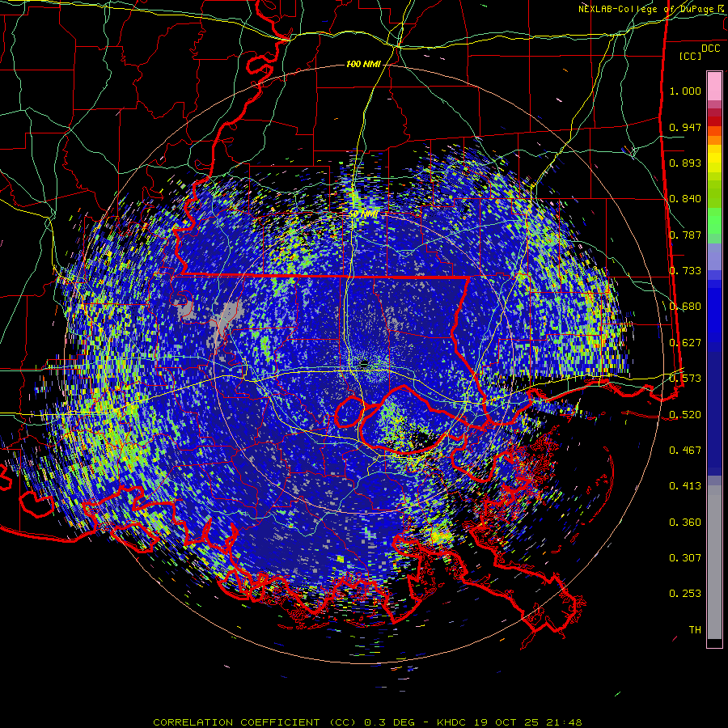Click the 0.467 color scale value
This screenshot has width=728, height=728.
685,451
